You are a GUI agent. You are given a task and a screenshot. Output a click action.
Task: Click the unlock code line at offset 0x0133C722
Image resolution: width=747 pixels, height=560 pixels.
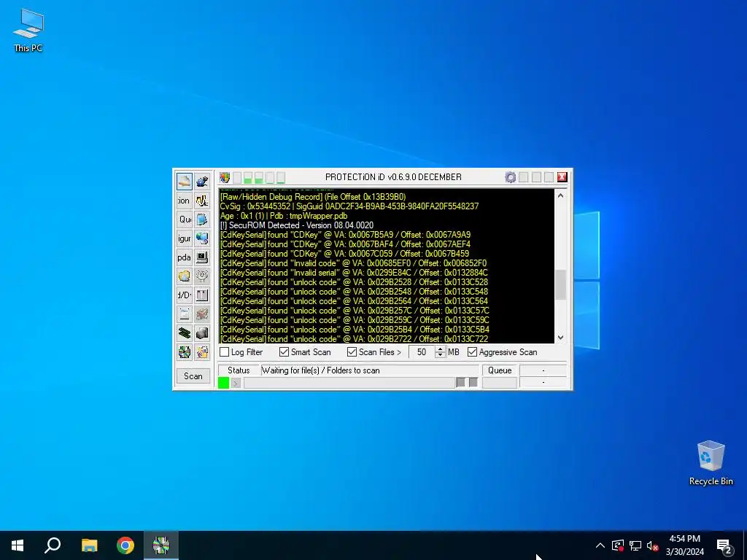coord(354,338)
